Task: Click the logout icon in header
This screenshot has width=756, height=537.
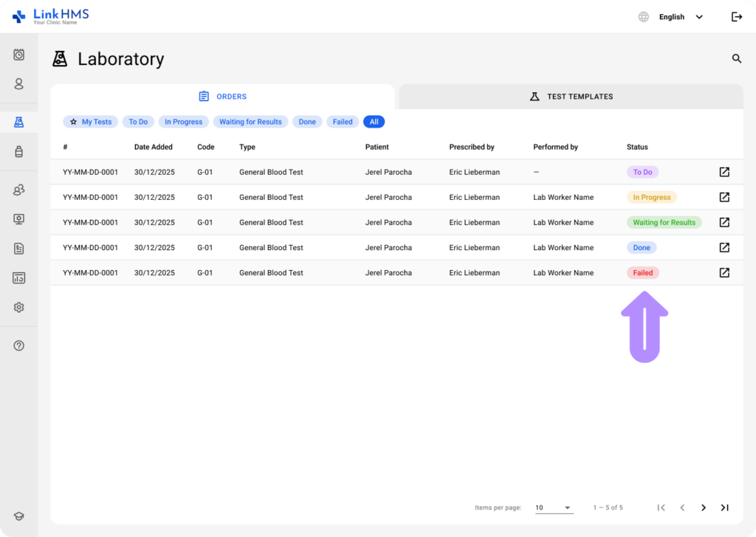Action: pos(736,17)
